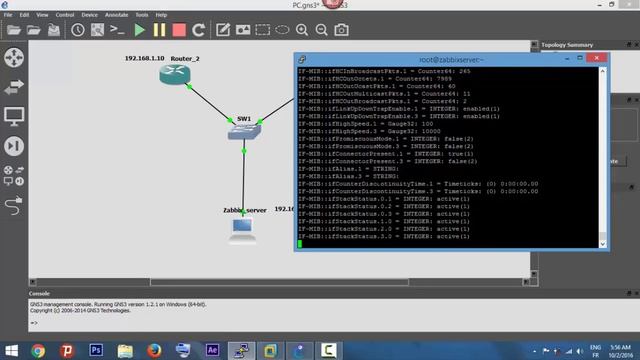Click canvas scroll left arrow
The image size is (640, 360).
pyautogui.click(x=33, y=282)
